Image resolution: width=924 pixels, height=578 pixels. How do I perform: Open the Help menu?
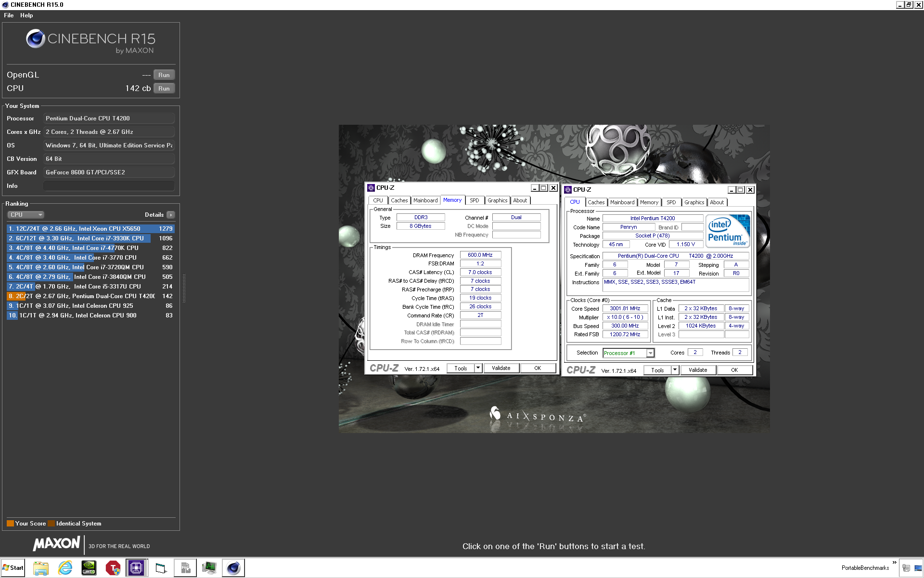[x=26, y=15]
